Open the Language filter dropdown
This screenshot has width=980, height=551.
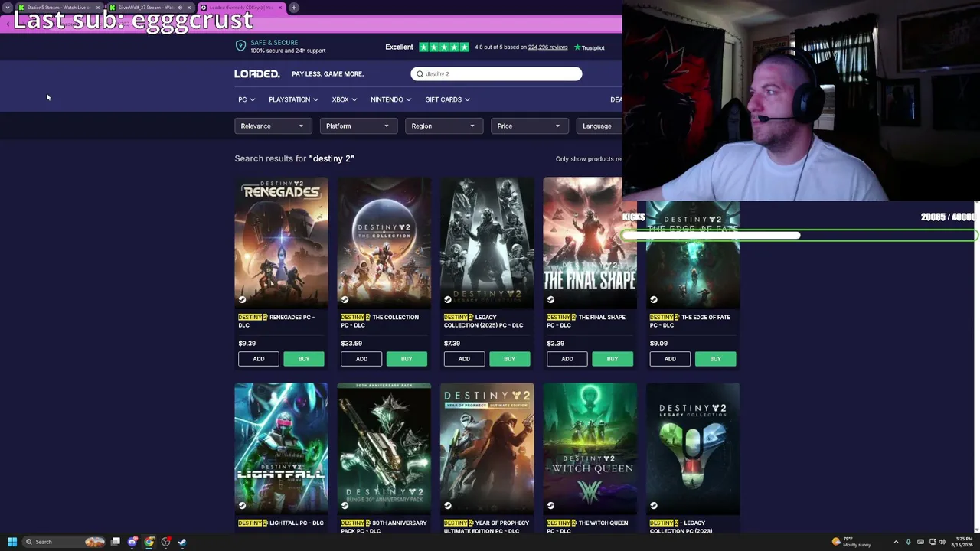click(599, 126)
